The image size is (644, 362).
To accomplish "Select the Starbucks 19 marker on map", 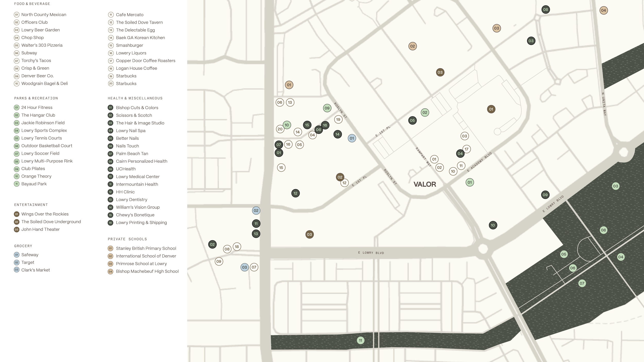I will [x=338, y=119].
